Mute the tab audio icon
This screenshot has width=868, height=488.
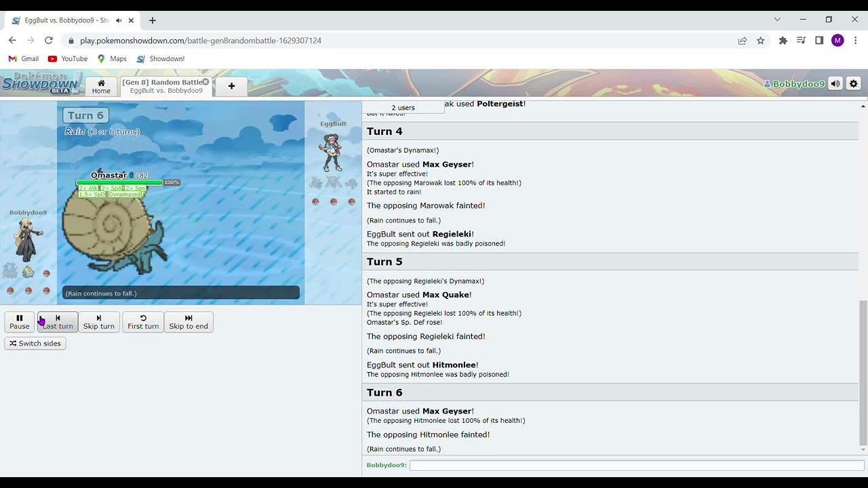(119, 20)
